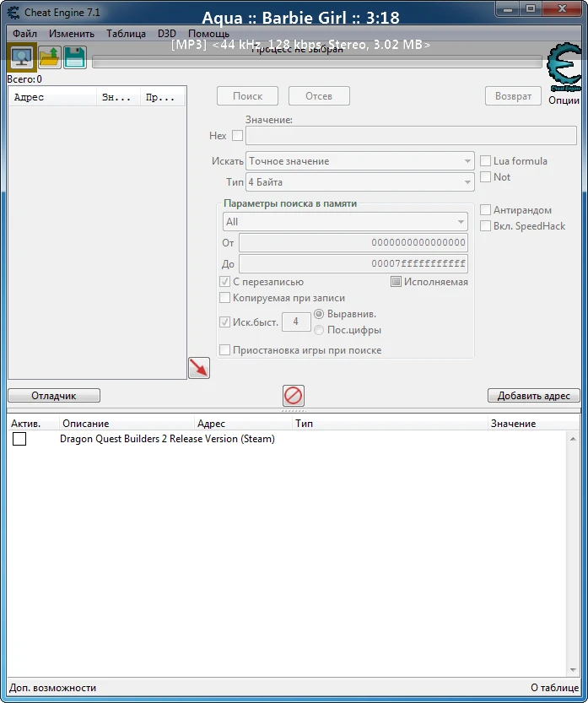Toggle the С перезаписью checkbox
Viewport: 588px width, 703px height.
(225, 282)
